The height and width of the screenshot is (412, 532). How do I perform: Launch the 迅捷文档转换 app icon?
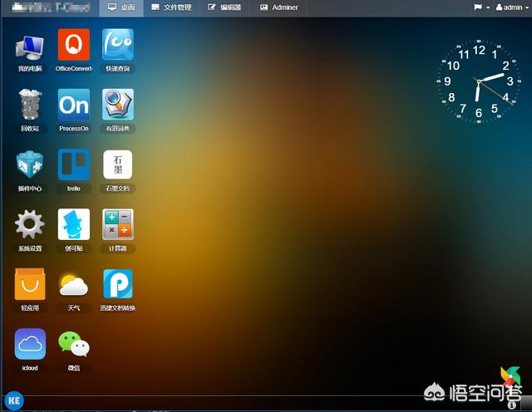point(118,284)
